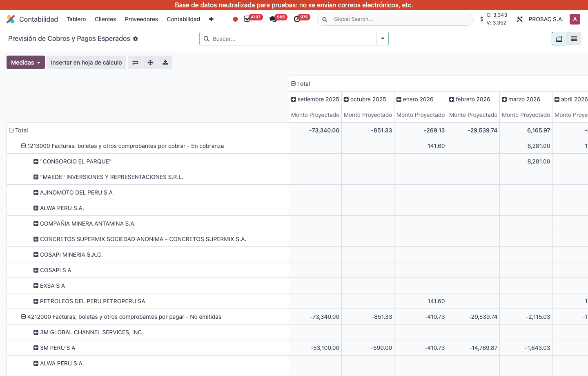
Task: Sort by Monto Proyectado under setiembre 2025
Action: click(315, 115)
